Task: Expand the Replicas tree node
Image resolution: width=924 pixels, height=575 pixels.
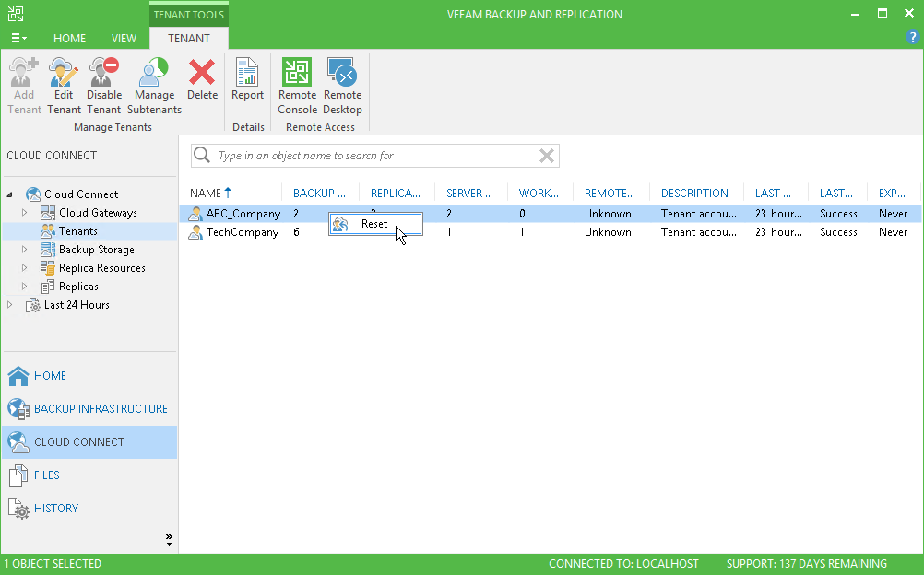Action: [x=24, y=287]
